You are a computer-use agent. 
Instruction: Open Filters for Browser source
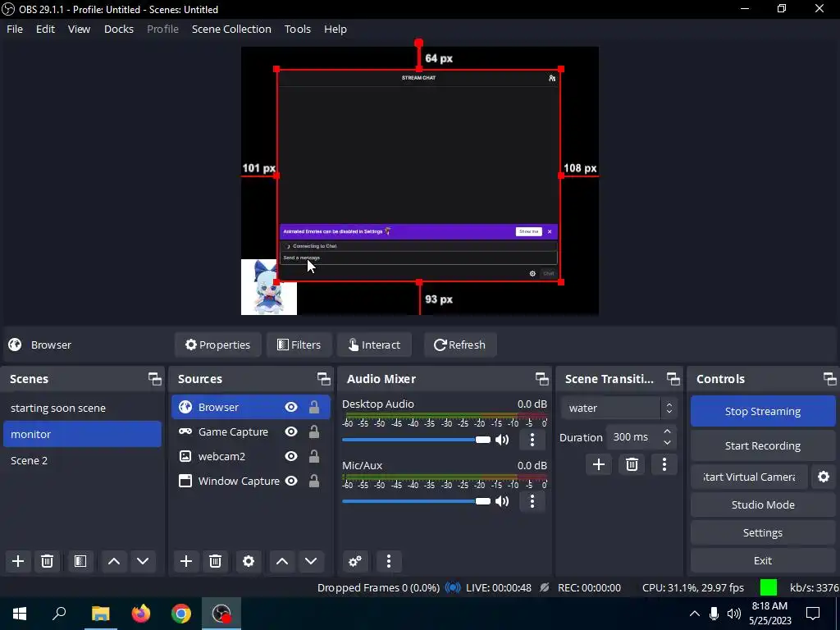coord(299,345)
